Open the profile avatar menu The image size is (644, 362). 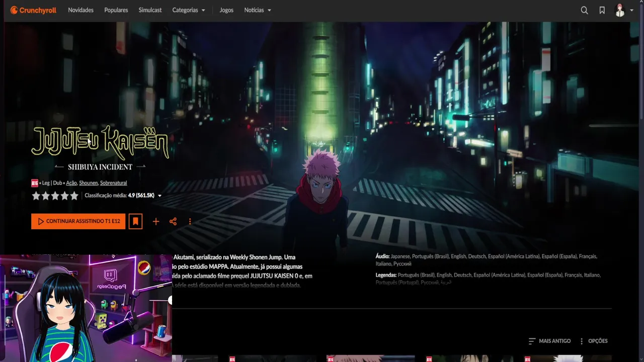[620, 10]
